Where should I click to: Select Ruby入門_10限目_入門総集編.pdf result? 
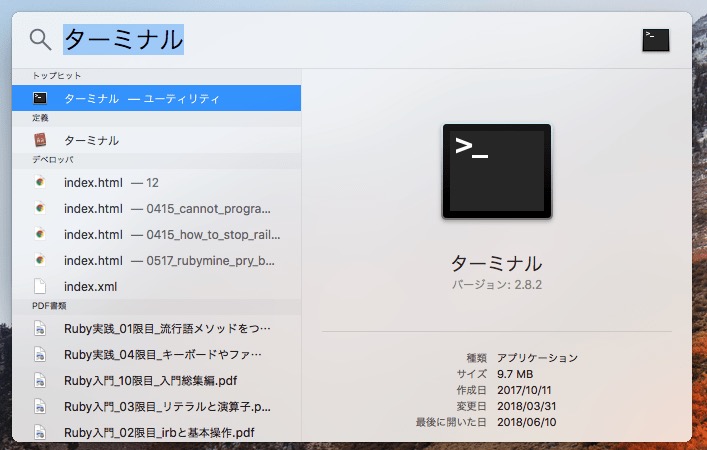point(156,381)
